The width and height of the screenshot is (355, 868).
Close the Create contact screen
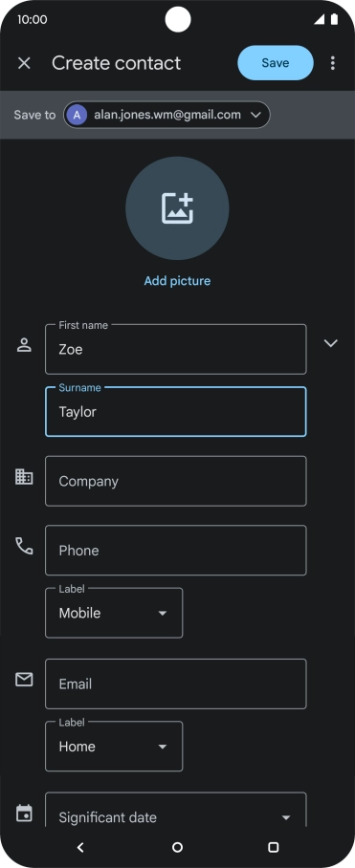pyautogui.click(x=24, y=63)
